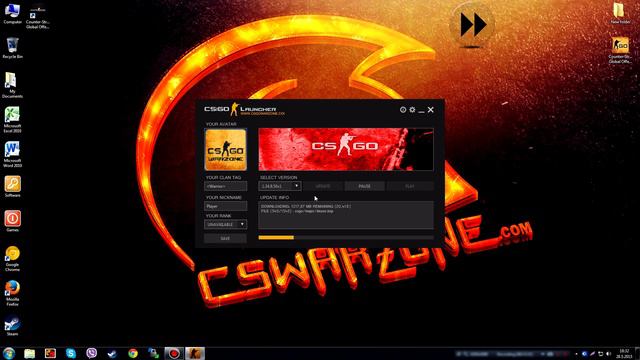
Task: Click the CS:GO Warzone avatar image
Action: click(x=225, y=150)
